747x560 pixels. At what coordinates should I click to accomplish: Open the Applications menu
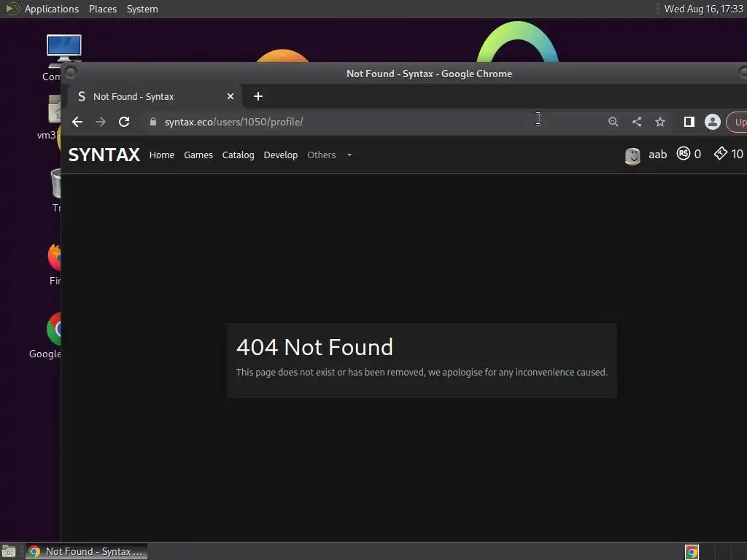click(x=52, y=9)
